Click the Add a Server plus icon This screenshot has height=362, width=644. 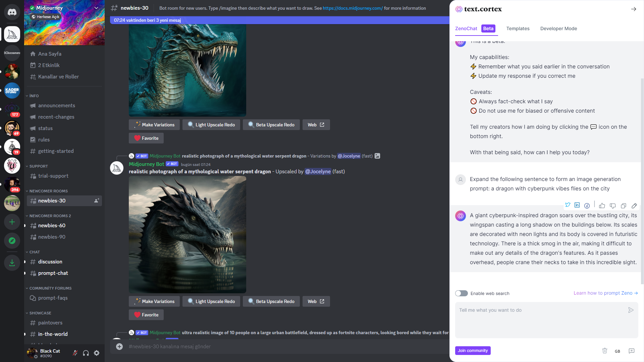[12, 222]
